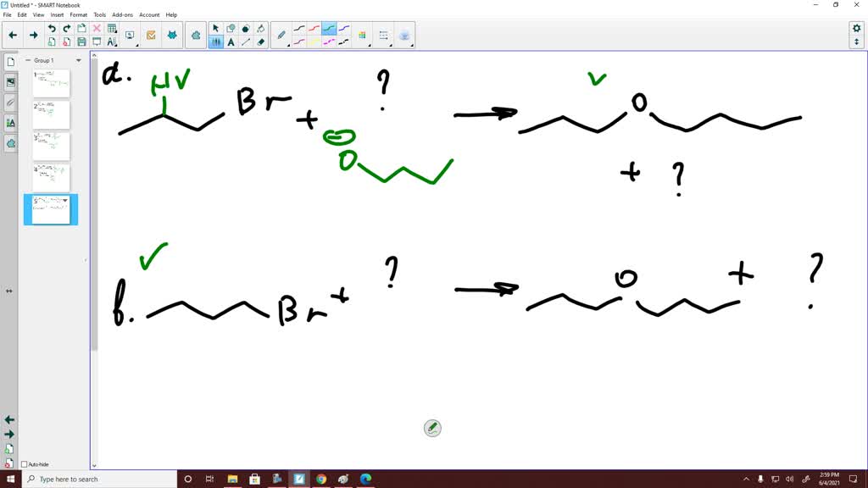Click the Undo icon
Screen dimensions: 868x488
51,28
